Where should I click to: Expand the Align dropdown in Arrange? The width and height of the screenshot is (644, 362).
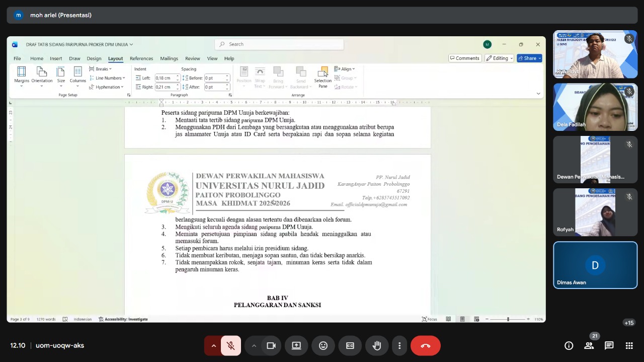[x=345, y=69]
